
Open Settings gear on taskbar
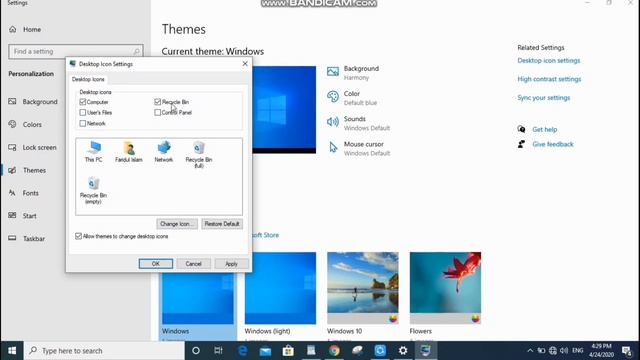point(403,351)
